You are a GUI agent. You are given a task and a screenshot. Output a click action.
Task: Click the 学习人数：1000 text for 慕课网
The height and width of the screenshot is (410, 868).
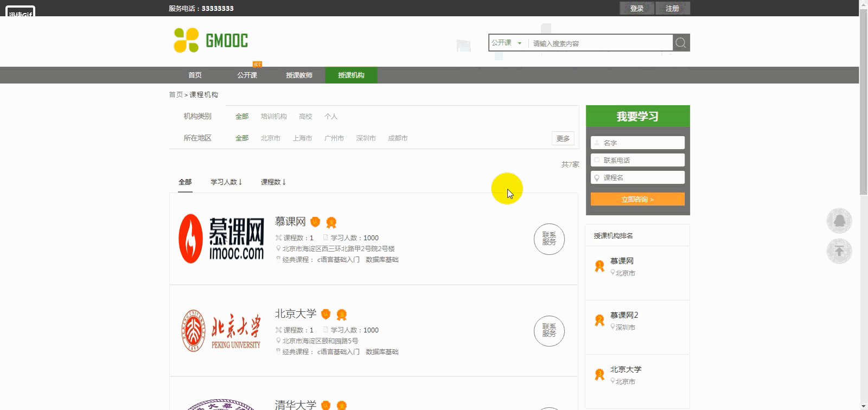click(x=355, y=238)
